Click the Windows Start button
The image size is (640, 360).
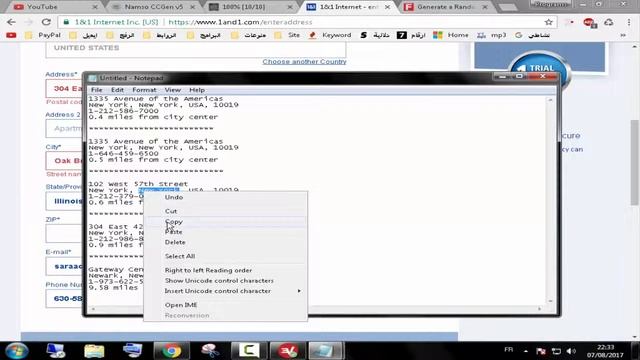(17, 351)
